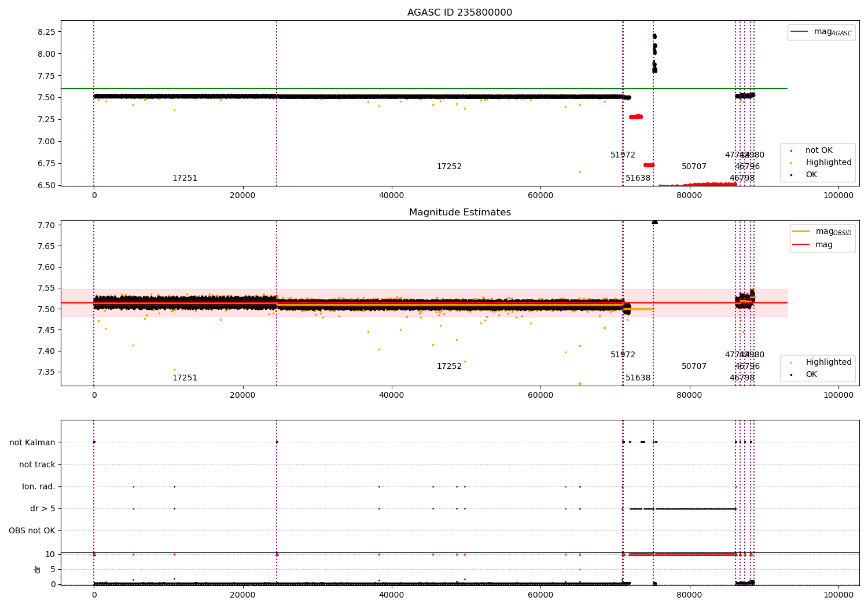
Task: Click x-axis tick 40000 under the dr plot
Action: [x=391, y=595]
